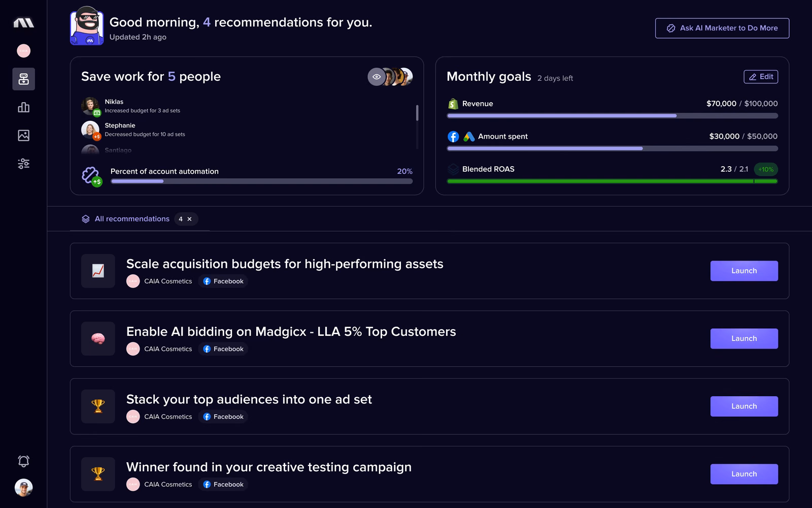The image size is (812, 508).
Task: Click the Google Ads icon beside Amount spent
Action: 469,137
